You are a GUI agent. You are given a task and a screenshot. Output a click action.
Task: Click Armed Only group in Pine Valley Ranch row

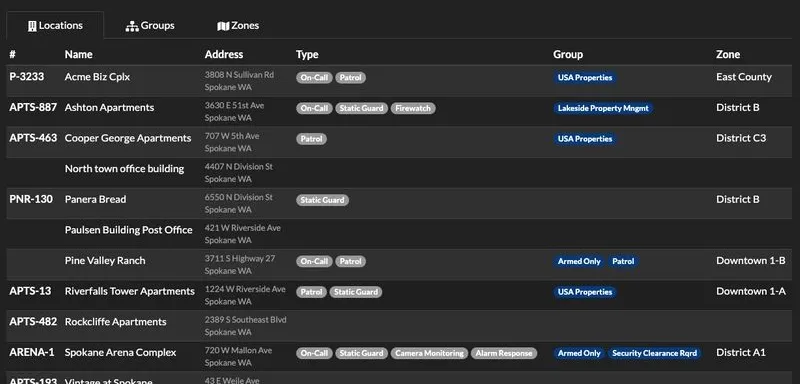[x=579, y=261]
